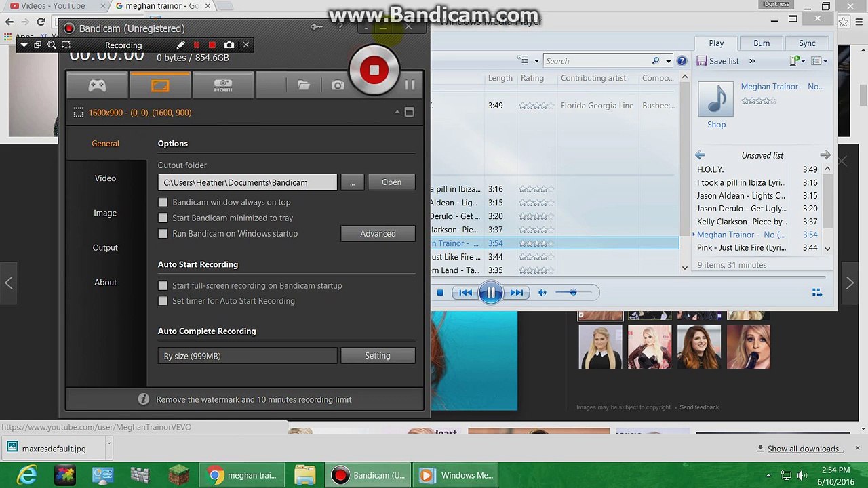Collapse the panel with small up arrow

point(397,112)
